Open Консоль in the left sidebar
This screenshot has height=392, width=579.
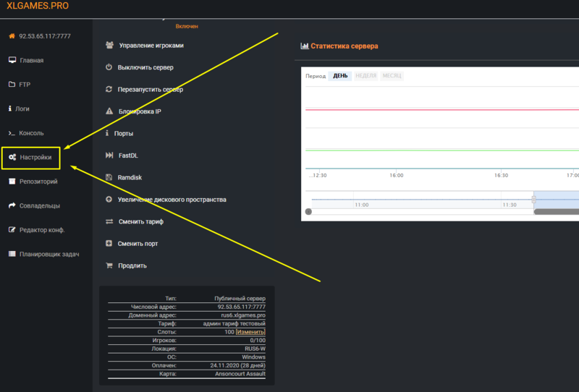31,133
